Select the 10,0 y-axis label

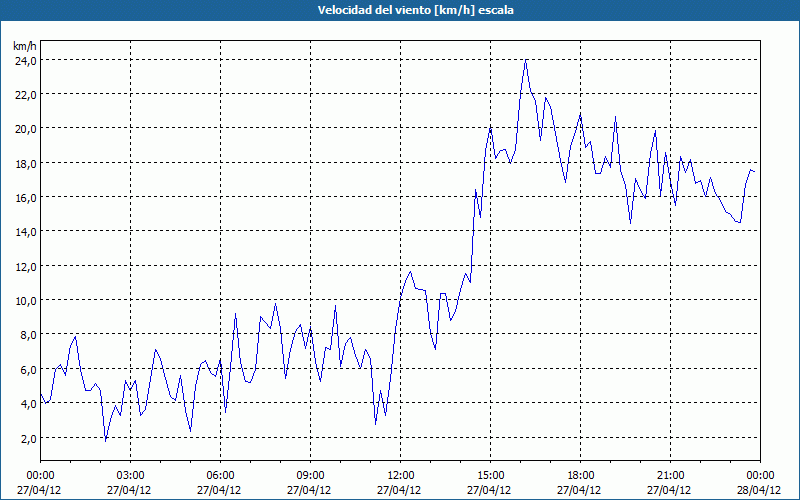click(x=24, y=301)
